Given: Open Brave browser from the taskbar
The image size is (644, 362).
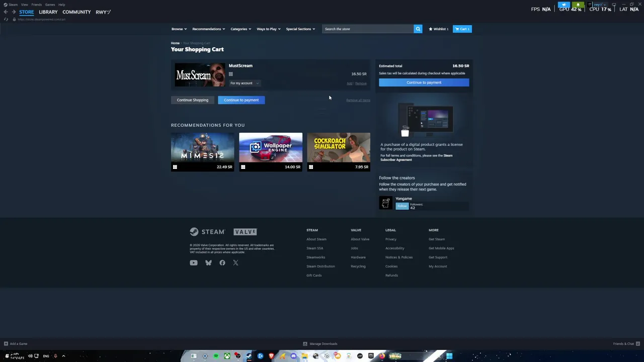Looking at the screenshot, I should click(271, 356).
